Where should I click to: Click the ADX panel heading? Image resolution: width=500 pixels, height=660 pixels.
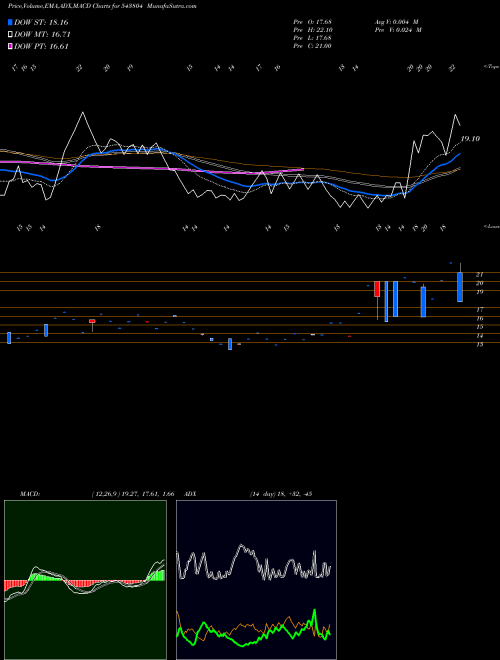[x=190, y=494]
